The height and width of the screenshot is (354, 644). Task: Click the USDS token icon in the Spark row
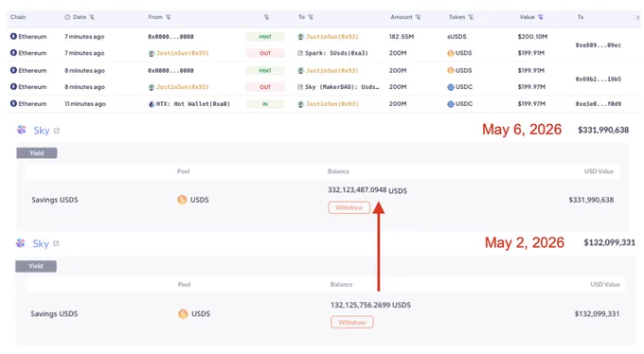click(x=451, y=53)
